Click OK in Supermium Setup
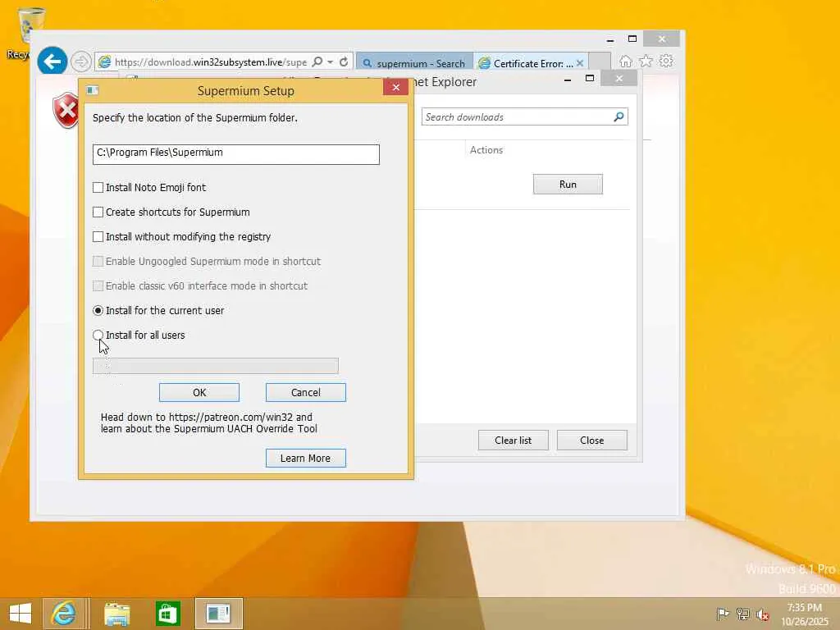 199,393
